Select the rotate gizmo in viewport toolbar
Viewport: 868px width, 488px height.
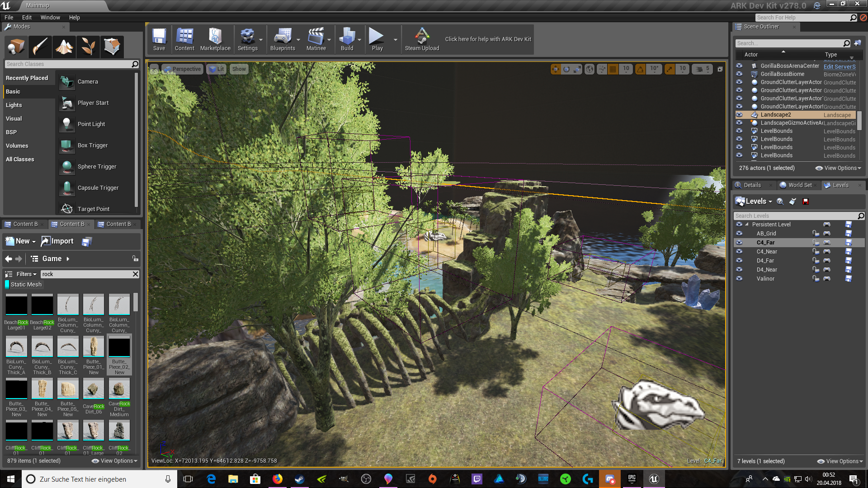click(566, 69)
